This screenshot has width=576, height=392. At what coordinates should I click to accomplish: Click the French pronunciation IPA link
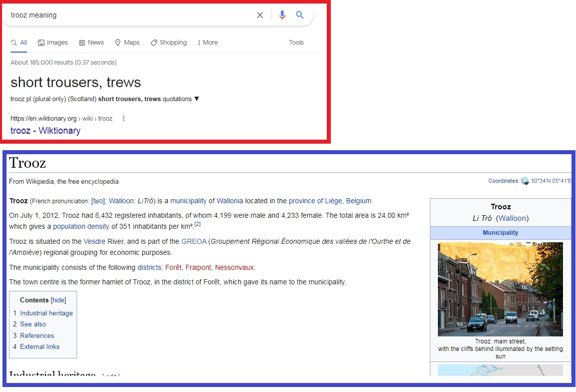click(x=98, y=201)
